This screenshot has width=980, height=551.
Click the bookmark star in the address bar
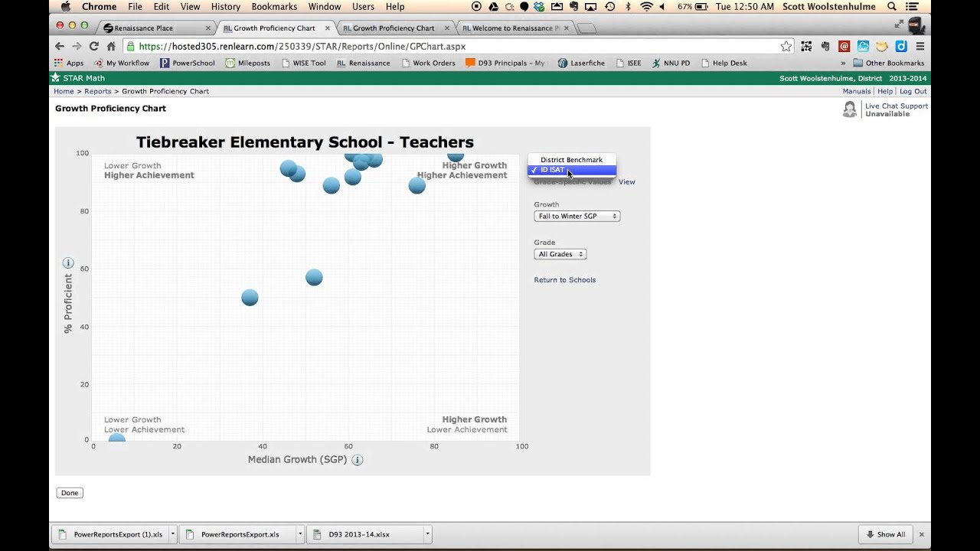point(786,46)
